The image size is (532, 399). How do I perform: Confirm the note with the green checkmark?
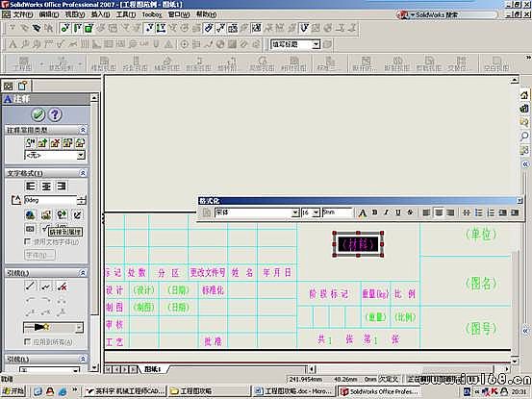[38, 114]
